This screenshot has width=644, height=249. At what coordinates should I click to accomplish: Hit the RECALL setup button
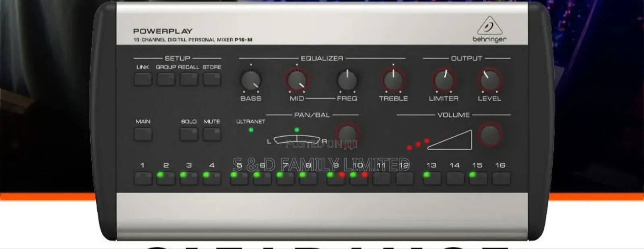(x=189, y=79)
